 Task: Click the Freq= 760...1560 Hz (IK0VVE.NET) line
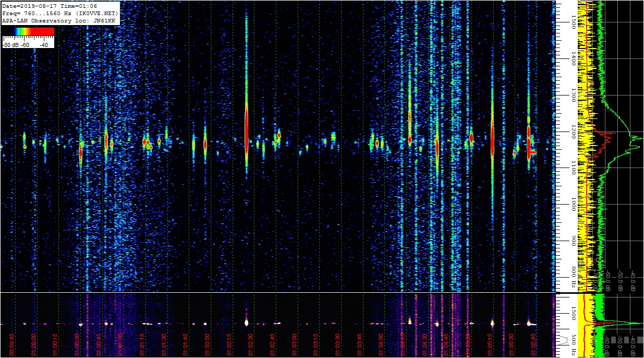60,13
